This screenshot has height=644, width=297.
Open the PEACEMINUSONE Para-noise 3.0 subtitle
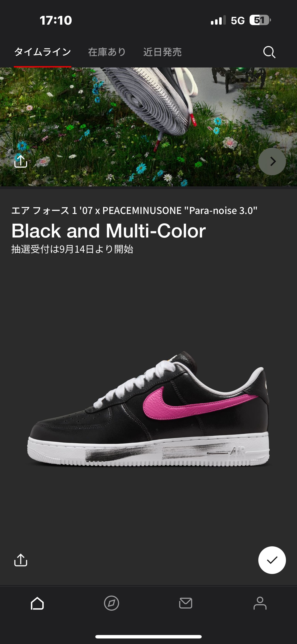[x=134, y=211]
